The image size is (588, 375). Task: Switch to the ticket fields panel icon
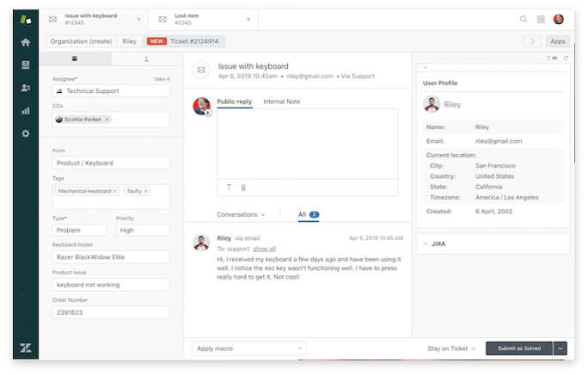point(75,58)
